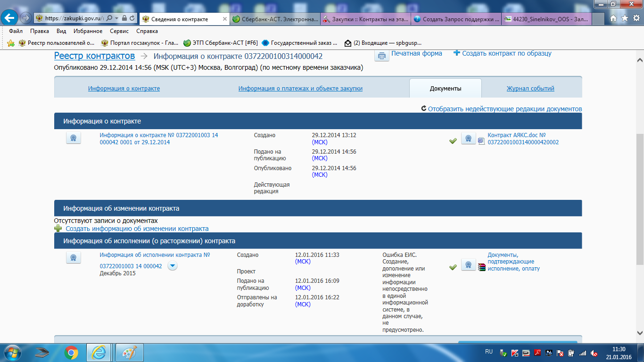Switch to 'Закупки :: Контракты на эта...' tab

coord(365,19)
